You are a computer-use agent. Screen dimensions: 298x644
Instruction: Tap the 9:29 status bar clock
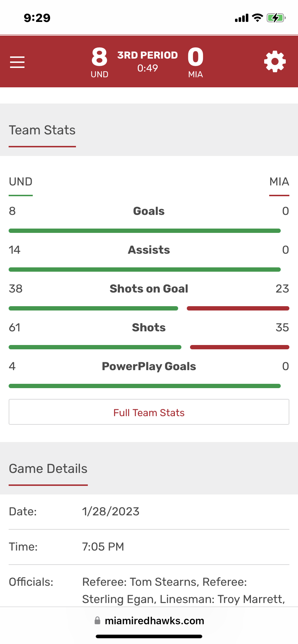(x=37, y=18)
